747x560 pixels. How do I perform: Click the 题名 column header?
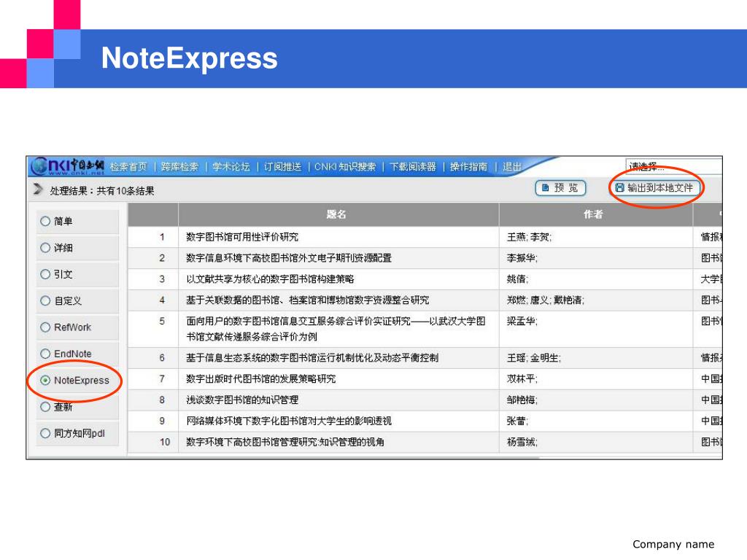[x=338, y=214]
